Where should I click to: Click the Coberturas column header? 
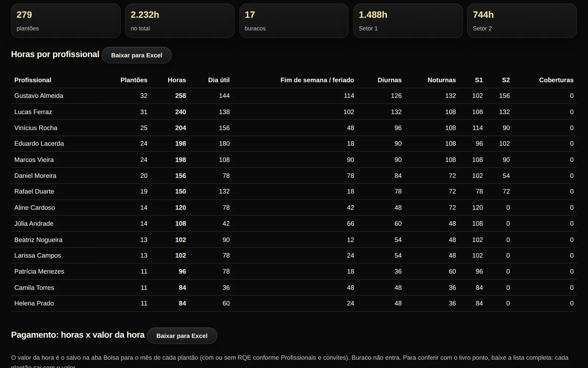pos(556,80)
